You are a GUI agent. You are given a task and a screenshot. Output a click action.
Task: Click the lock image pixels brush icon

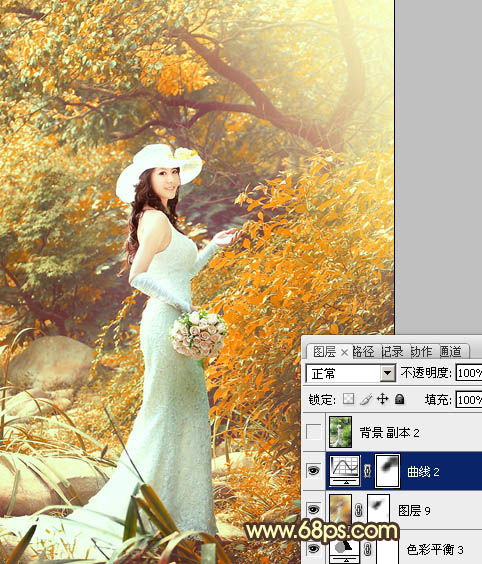click(365, 399)
